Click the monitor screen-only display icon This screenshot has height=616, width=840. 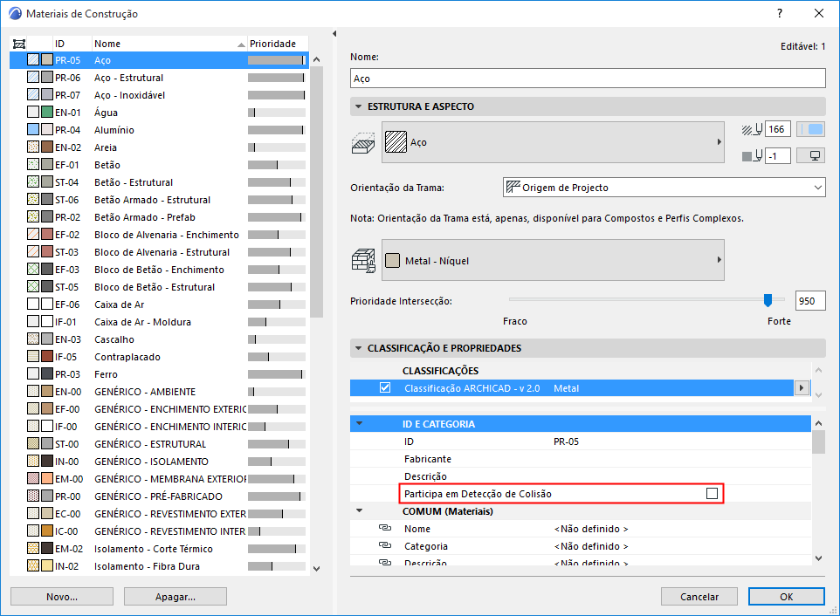(x=814, y=155)
